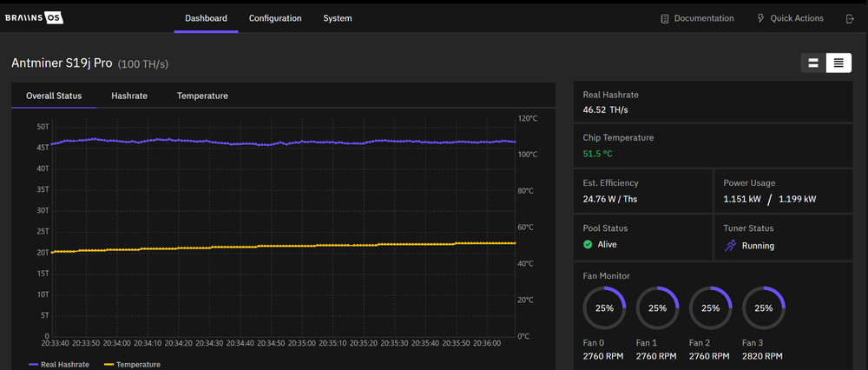Click the Braiins OS logo
Viewport: 868px width, 370px height.
(35, 18)
